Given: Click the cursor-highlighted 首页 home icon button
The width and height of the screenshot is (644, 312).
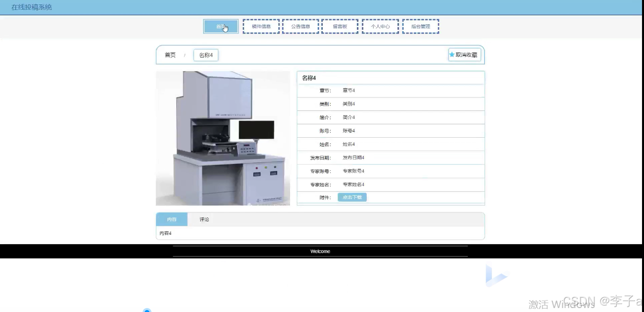Looking at the screenshot, I should [x=221, y=26].
